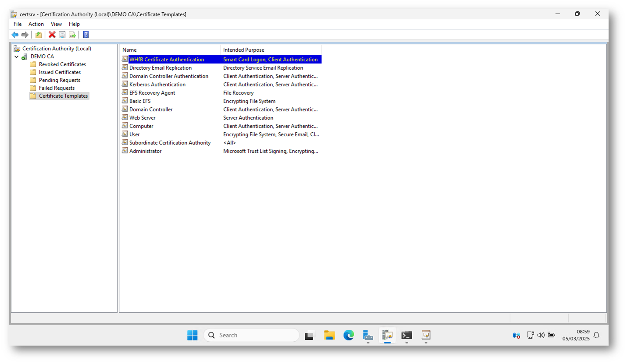Click the 'Server Authentication' purpose cell
627x364 pixels.
click(248, 118)
